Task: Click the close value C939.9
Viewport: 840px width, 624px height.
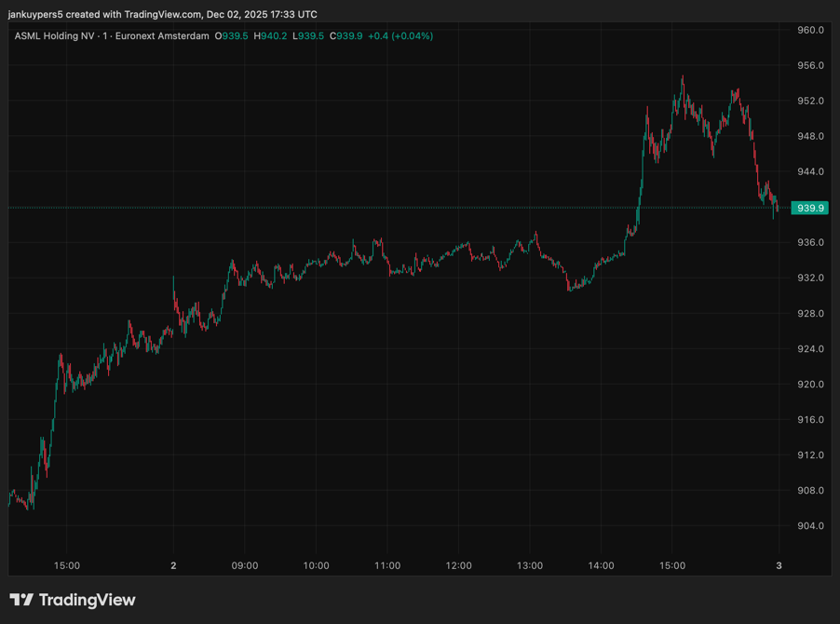Action: click(346, 36)
